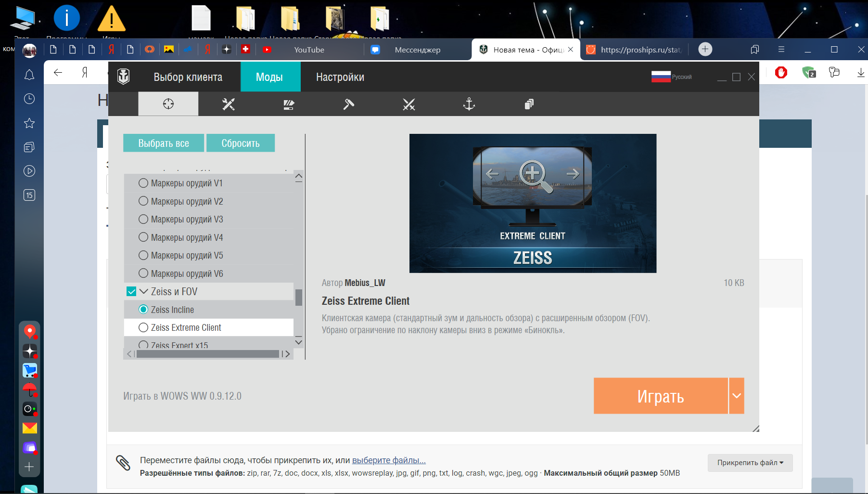Click the browser back arrow
This screenshot has width=868, height=494.
pyautogui.click(x=58, y=73)
